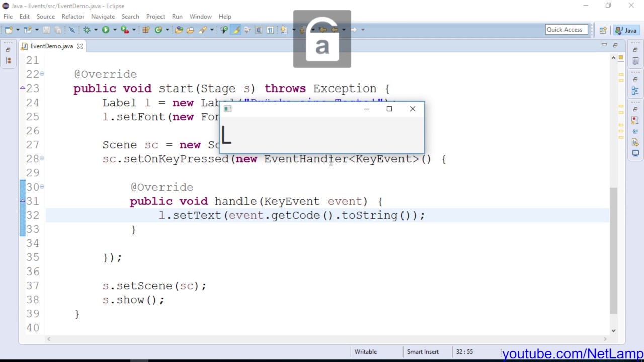Click on s.setScene(sc); code line
The width and height of the screenshot is (644, 362).
pos(154,286)
